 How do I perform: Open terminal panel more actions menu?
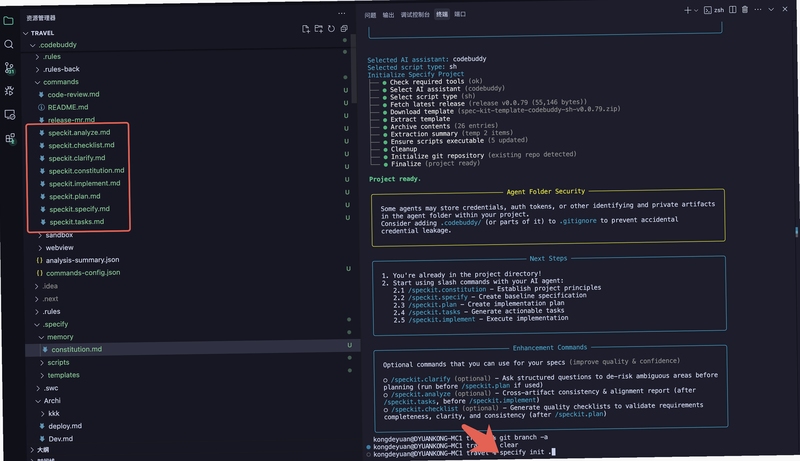758,10
